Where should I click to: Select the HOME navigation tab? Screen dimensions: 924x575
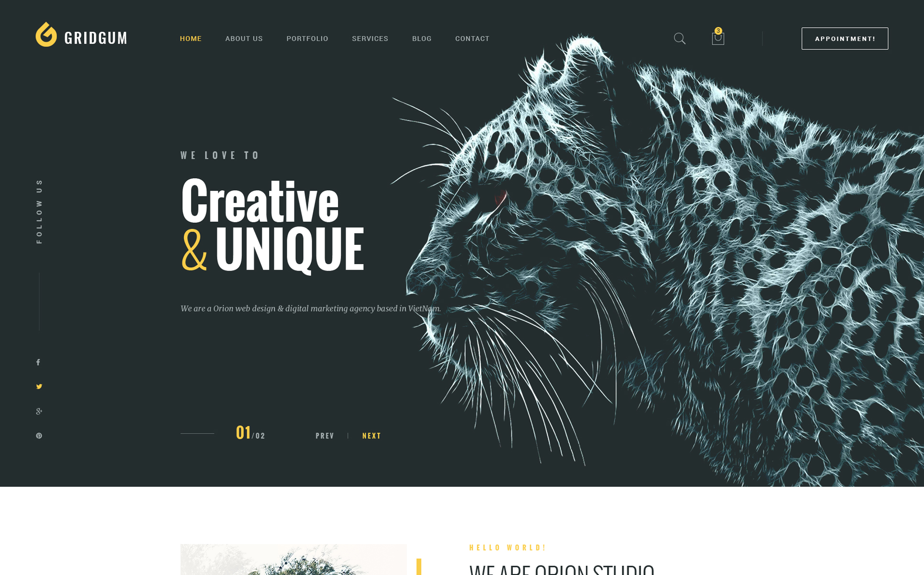[x=191, y=38]
